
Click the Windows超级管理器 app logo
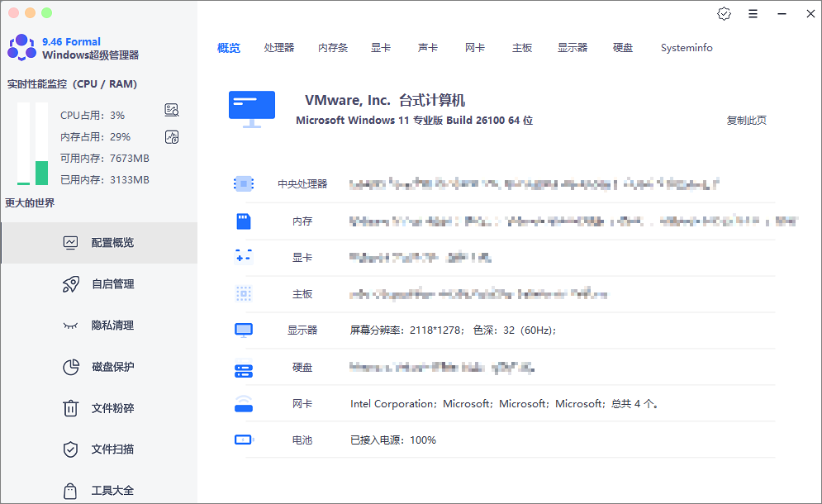21,48
